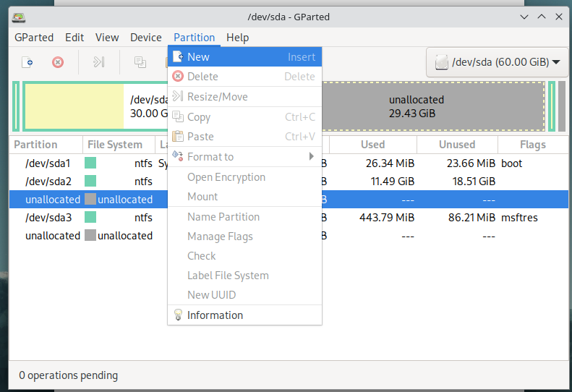Image resolution: width=572 pixels, height=392 pixels.
Task: Select the unallocated 29.43 GiB block in disk map
Action: pos(432,106)
